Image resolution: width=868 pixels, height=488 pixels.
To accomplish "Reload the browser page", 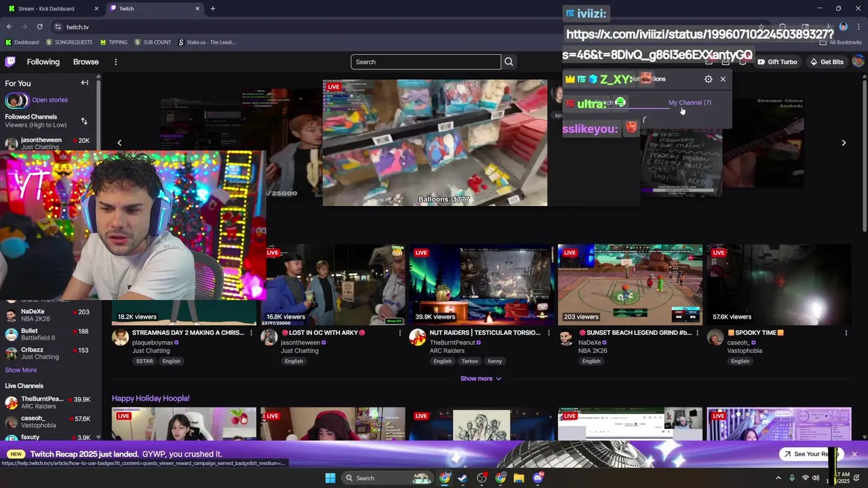I will click(x=39, y=26).
